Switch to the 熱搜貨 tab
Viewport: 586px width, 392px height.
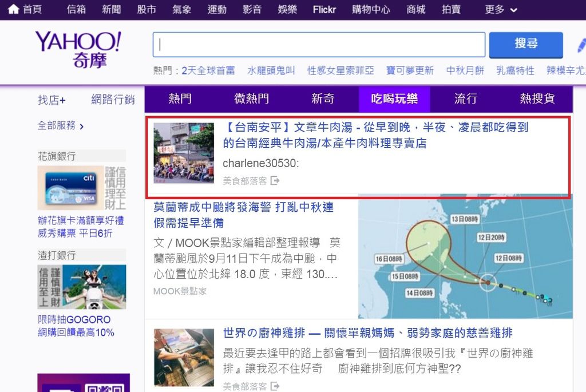tap(537, 99)
